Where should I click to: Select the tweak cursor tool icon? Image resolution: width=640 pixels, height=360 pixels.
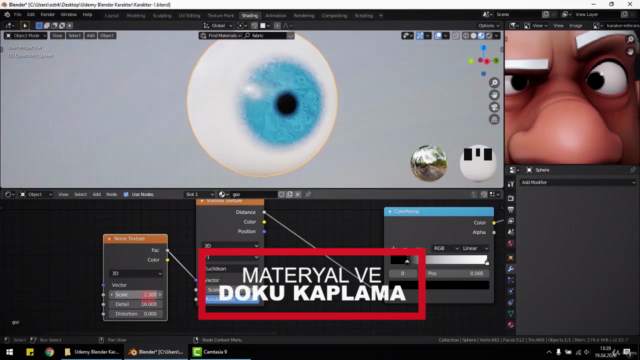[x=25, y=25]
